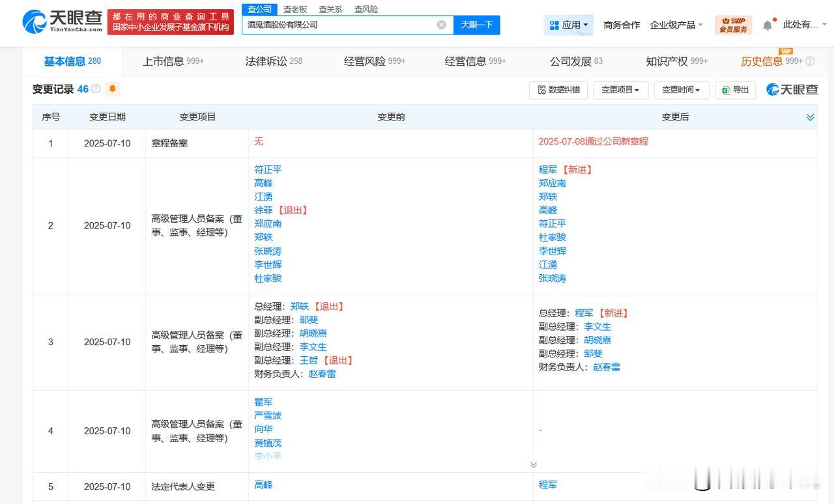The height and width of the screenshot is (504, 834).
Task: Expand row 4 name list chevron
Action: pyautogui.click(x=534, y=464)
